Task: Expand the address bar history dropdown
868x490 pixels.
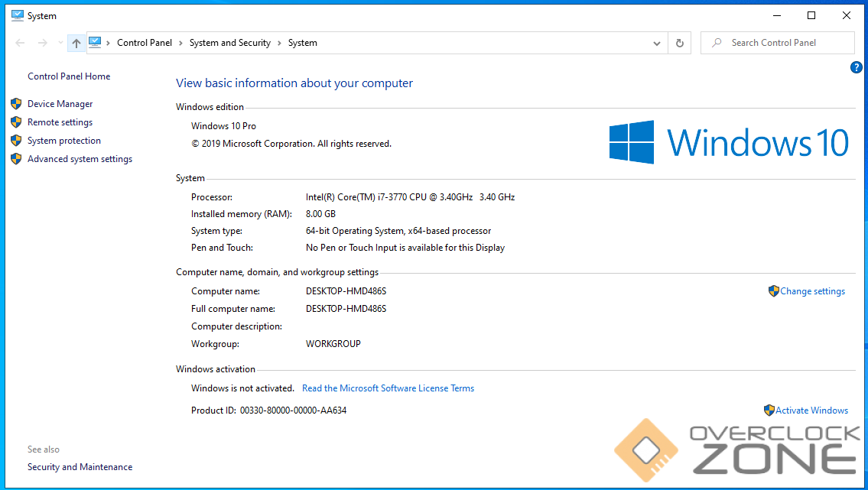Action: (657, 44)
